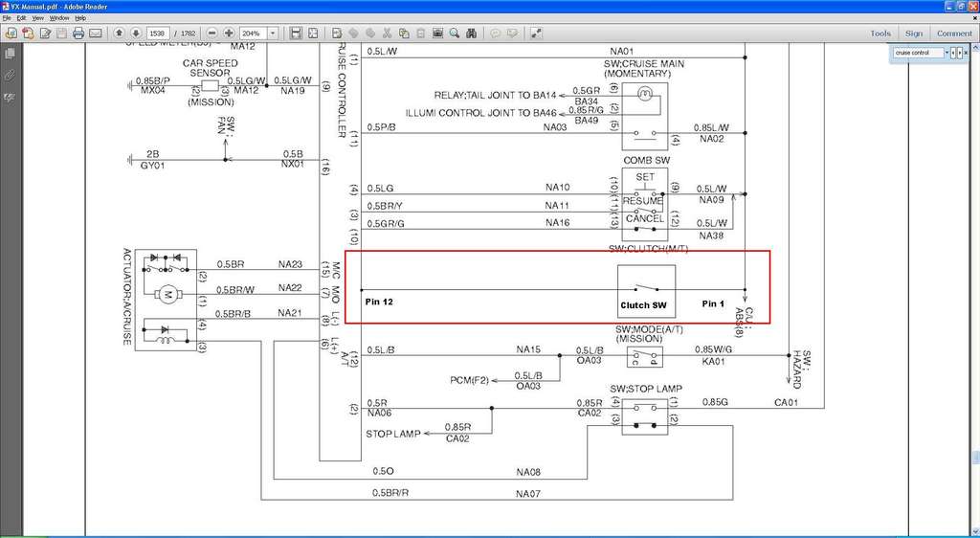Click the clipboard paste icon
980x538 pixels.
pyautogui.click(x=421, y=34)
